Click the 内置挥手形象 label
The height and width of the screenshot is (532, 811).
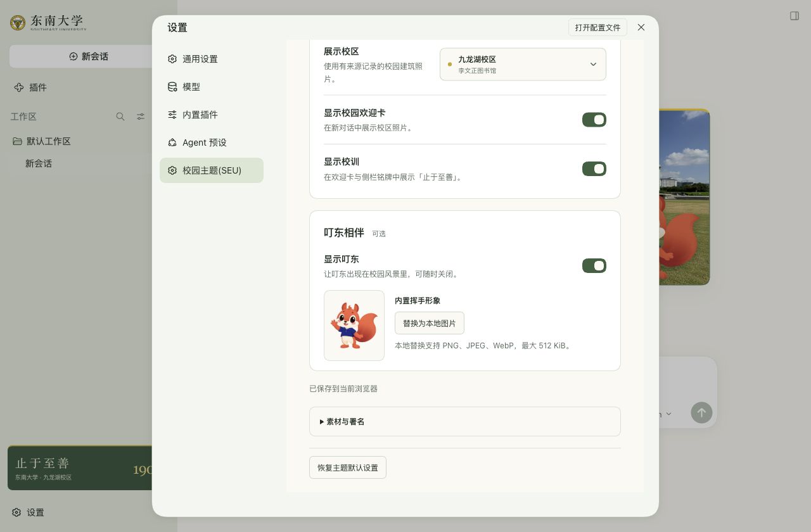(x=418, y=301)
